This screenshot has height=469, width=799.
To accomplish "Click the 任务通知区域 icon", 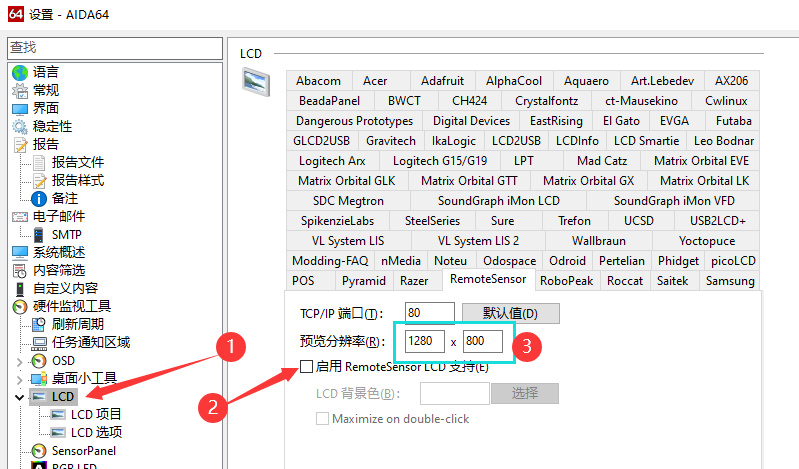I will tap(39, 343).
